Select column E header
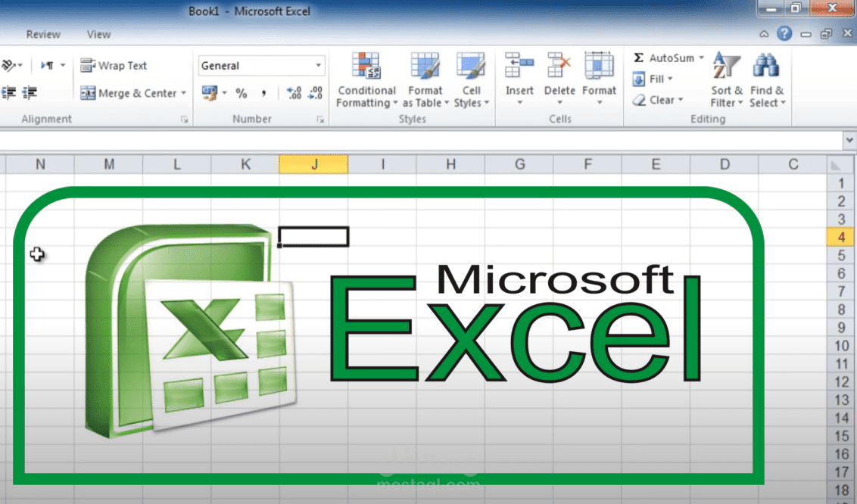 [x=656, y=164]
